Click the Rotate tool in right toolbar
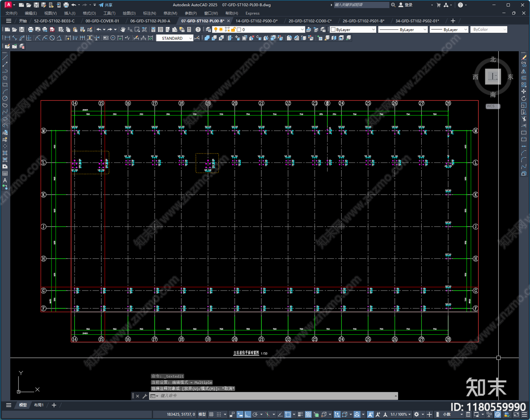 (524, 98)
